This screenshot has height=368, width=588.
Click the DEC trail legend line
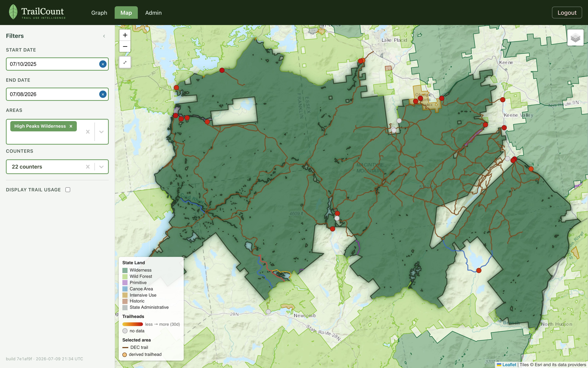click(x=125, y=348)
